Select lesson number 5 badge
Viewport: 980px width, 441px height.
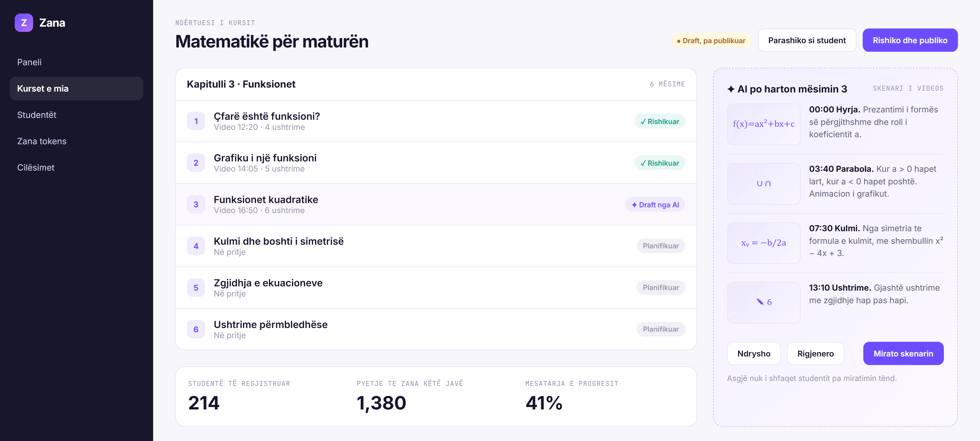coord(196,288)
